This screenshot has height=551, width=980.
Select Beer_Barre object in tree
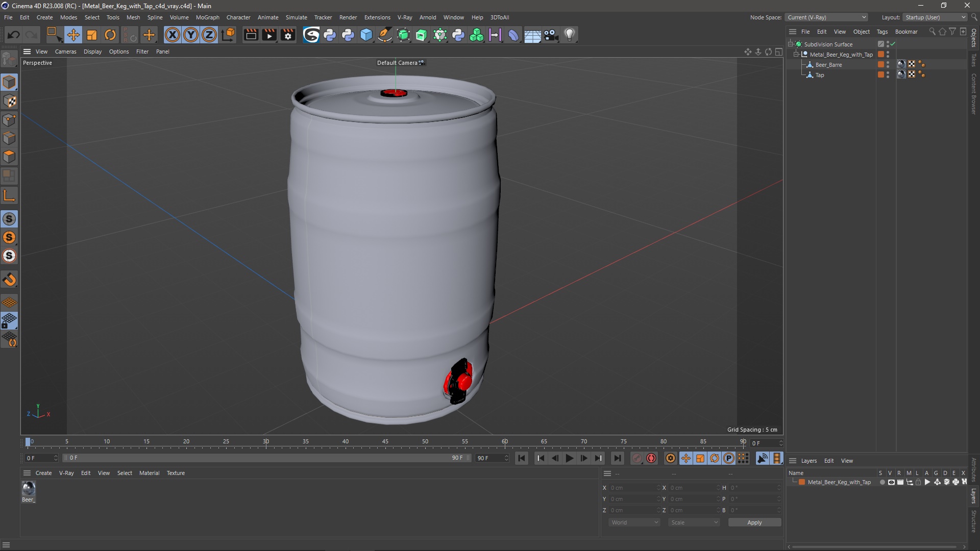tap(828, 65)
